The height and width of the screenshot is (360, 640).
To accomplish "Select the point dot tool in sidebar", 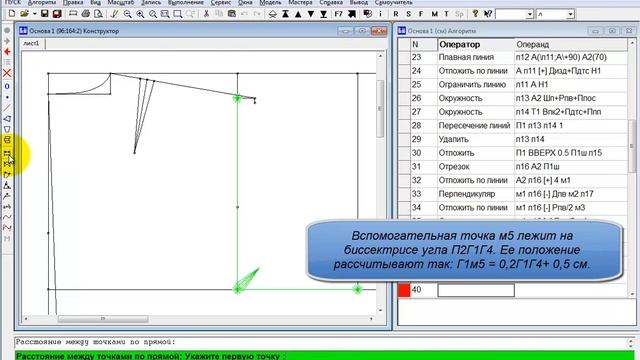I will pyautogui.click(x=7, y=97).
